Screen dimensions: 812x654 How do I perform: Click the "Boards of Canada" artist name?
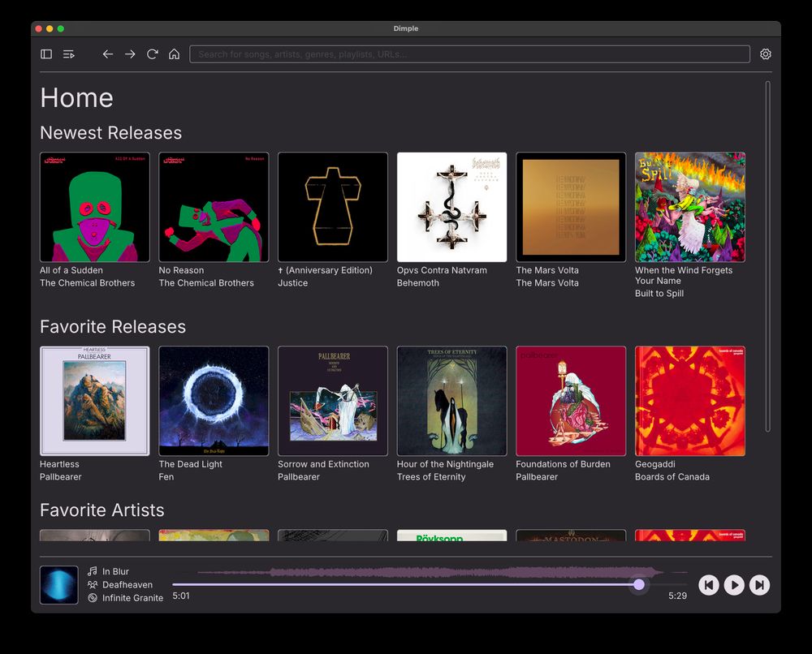[x=672, y=477]
